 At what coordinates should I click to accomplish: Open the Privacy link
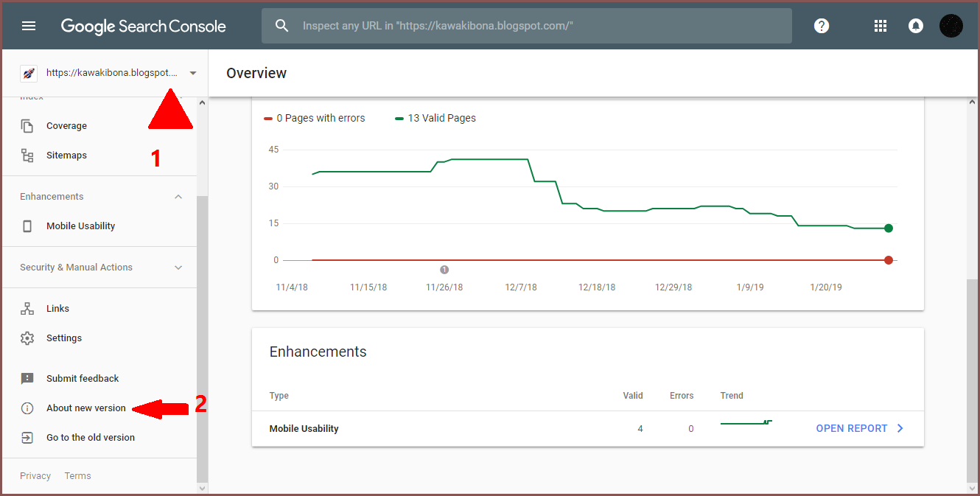[x=35, y=476]
